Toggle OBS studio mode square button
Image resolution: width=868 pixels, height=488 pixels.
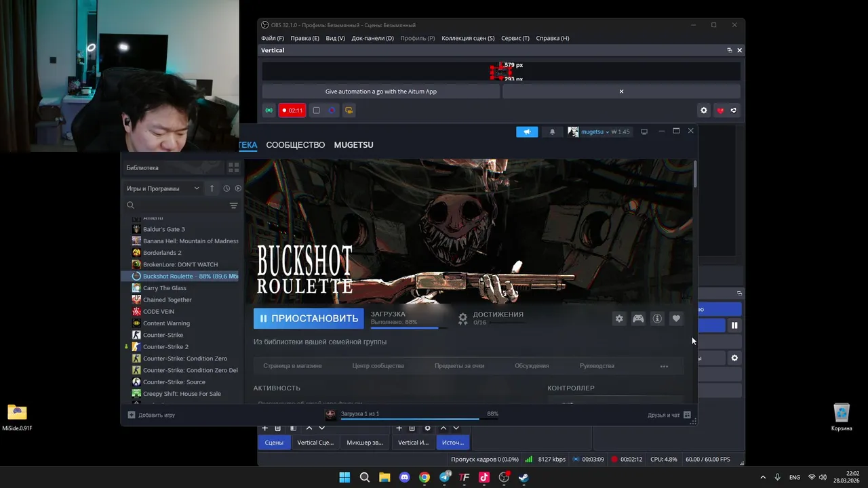coord(316,110)
